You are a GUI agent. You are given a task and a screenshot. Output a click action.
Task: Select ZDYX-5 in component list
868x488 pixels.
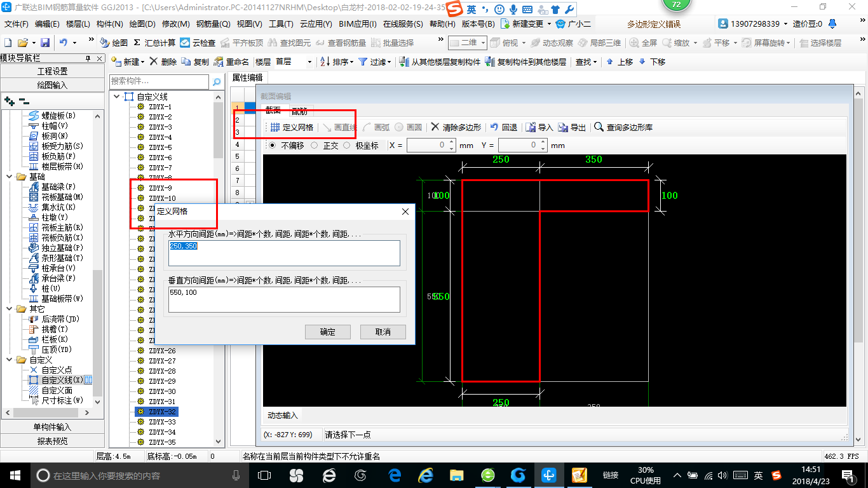[160, 147]
